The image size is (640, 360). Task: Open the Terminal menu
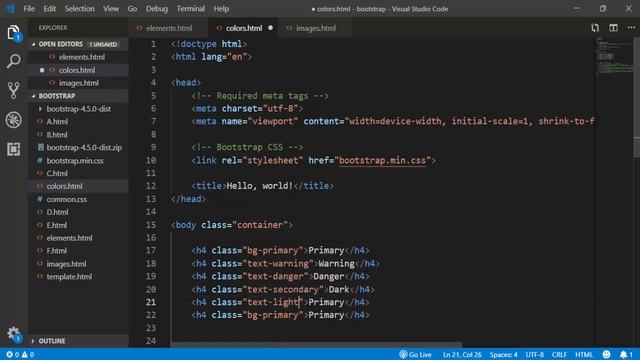pos(191,9)
